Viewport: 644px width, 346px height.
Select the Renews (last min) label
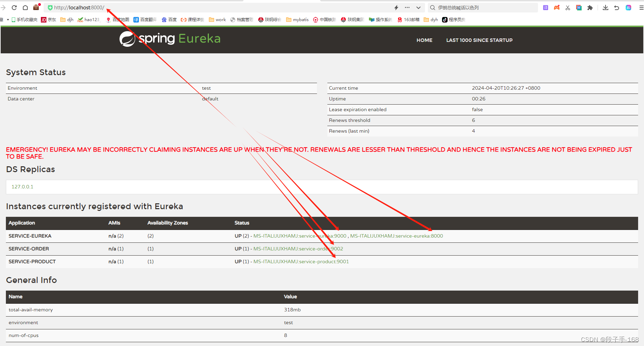coord(349,131)
